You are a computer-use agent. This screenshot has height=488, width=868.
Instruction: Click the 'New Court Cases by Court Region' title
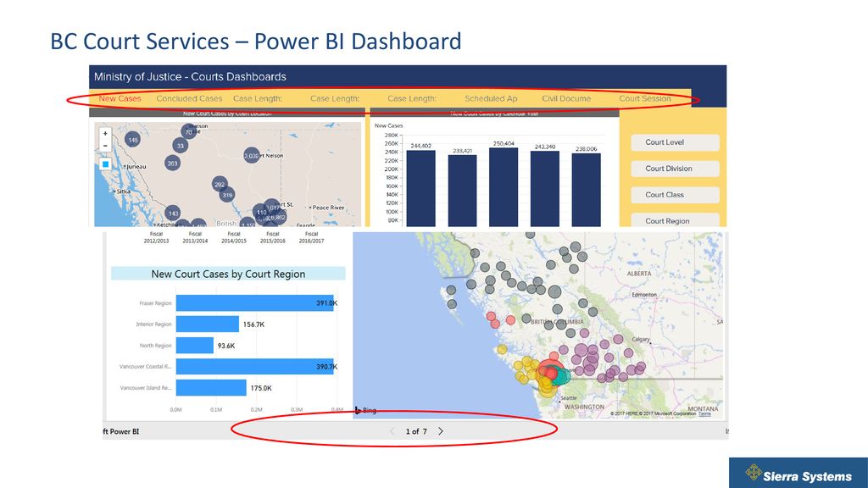tap(228, 274)
